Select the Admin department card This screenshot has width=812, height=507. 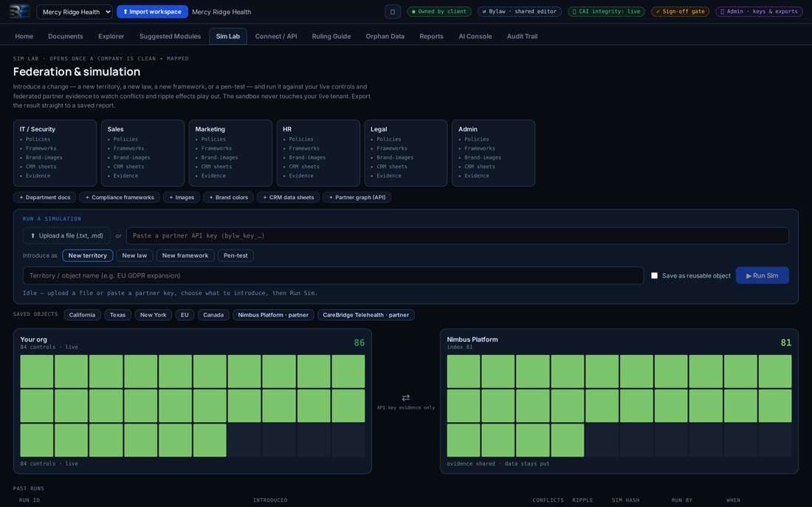(494, 153)
